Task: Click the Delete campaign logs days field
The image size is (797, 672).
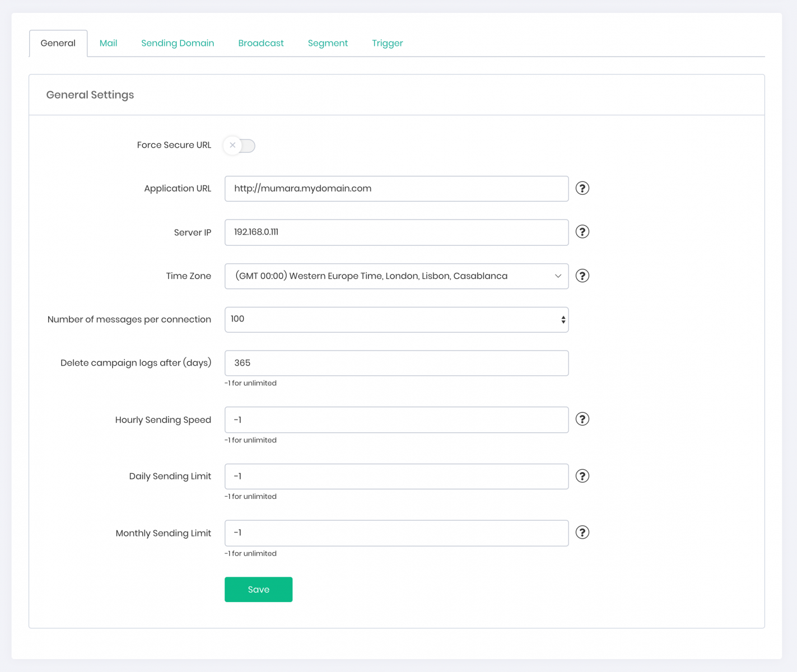Action: [x=397, y=363]
